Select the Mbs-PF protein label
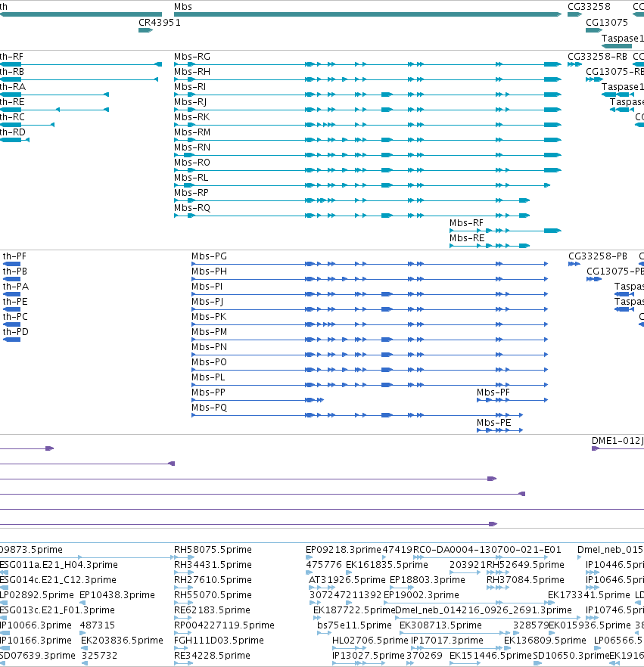The height and width of the screenshot is (667, 644). click(493, 392)
